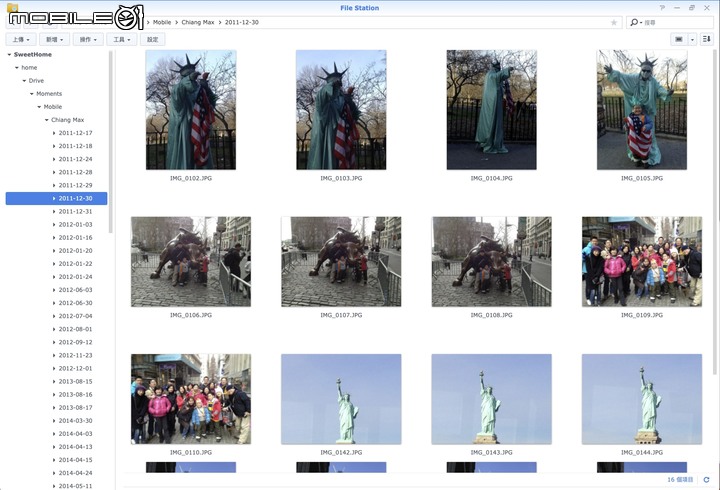The width and height of the screenshot is (720, 490).
Task: Open the help question mark icon
Action: (x=662, y=8)
